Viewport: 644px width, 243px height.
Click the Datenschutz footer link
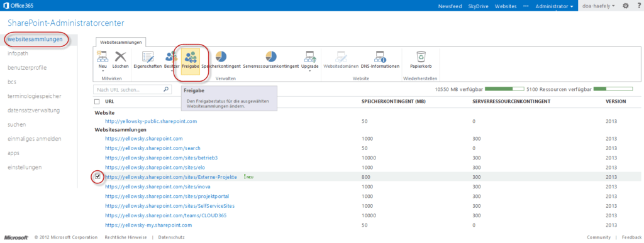click(x=171, y=237)
